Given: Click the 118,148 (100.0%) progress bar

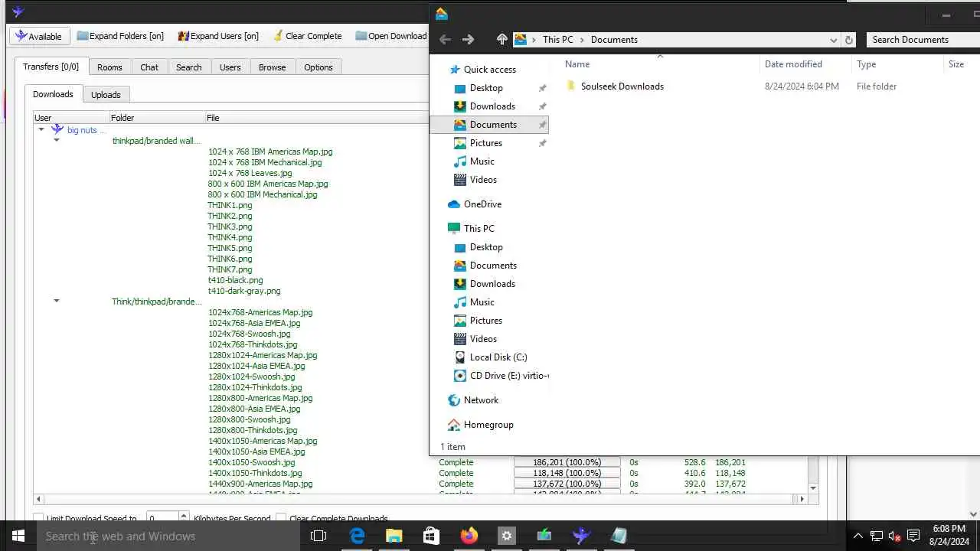Looking at the screenshot, I should click(x=567, y=473).
